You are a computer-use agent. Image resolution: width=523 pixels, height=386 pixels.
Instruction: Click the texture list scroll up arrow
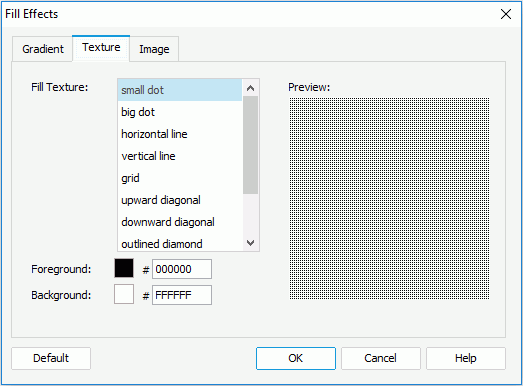pyautogui.click(x=250, y=88)
